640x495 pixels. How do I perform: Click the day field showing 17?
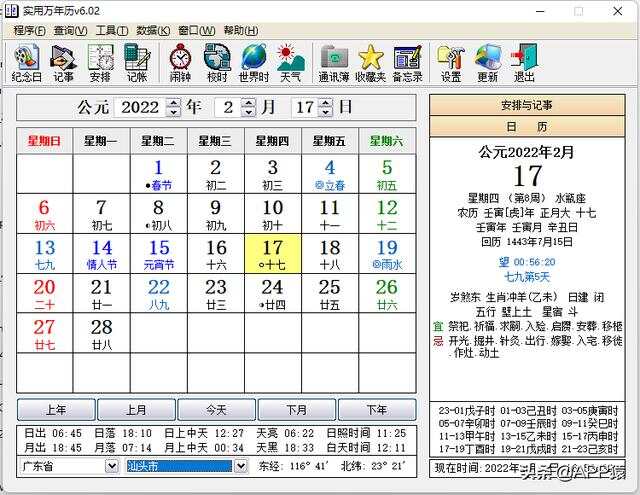pyautogui.click(x=305, y=107)
